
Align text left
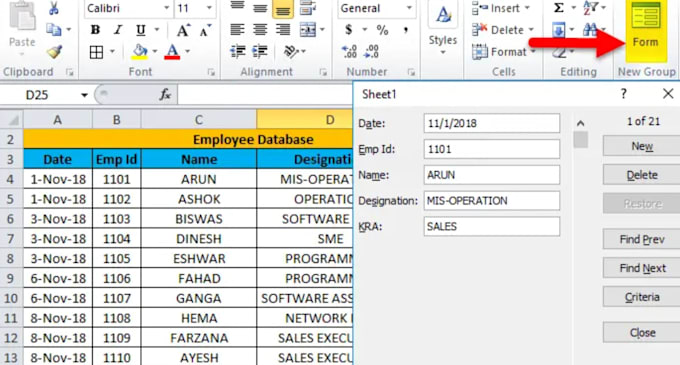coord(237,29)
